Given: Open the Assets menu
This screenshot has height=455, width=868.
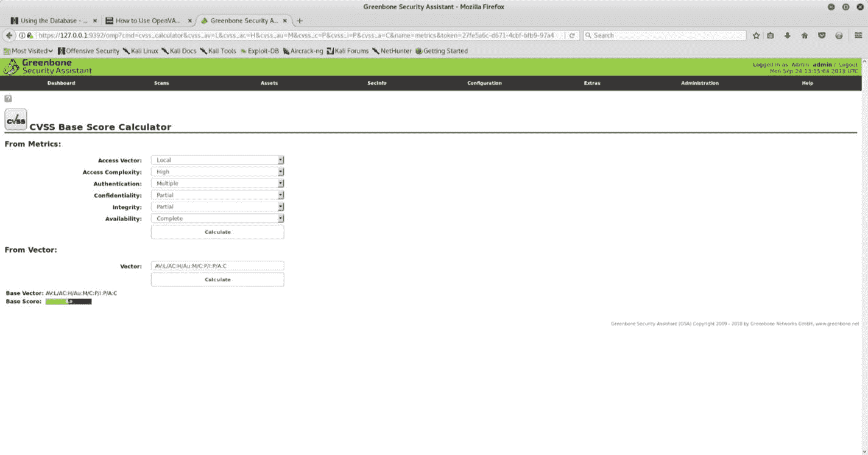Looking at the screenshot, I should pyautogui.click(x=269, y=83).
